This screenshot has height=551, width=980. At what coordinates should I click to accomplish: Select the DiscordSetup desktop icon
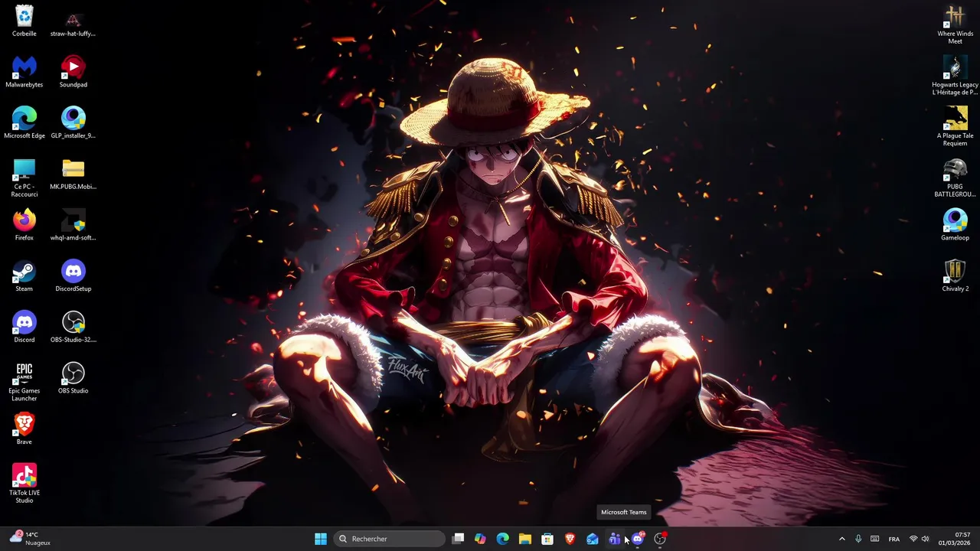(73, 276)
